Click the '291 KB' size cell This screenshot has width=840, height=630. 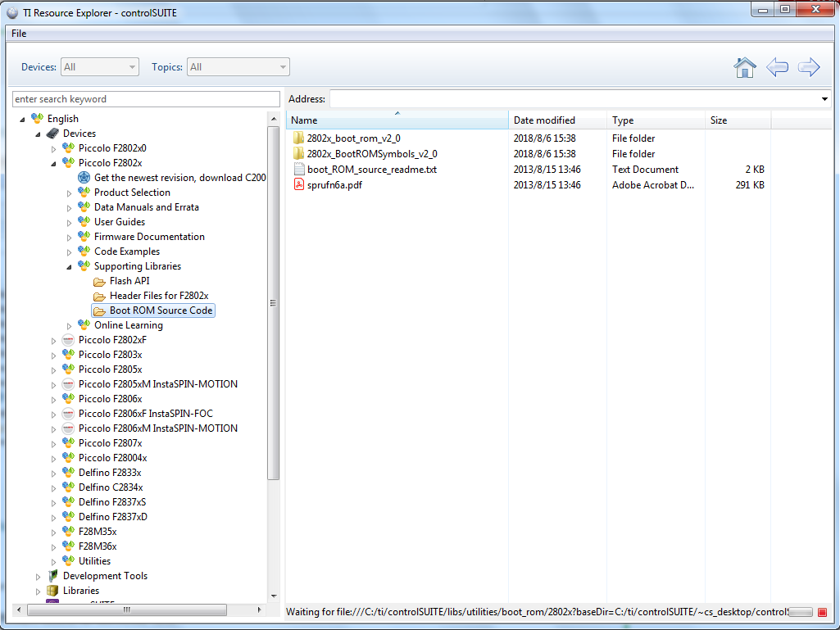[750, 185]
